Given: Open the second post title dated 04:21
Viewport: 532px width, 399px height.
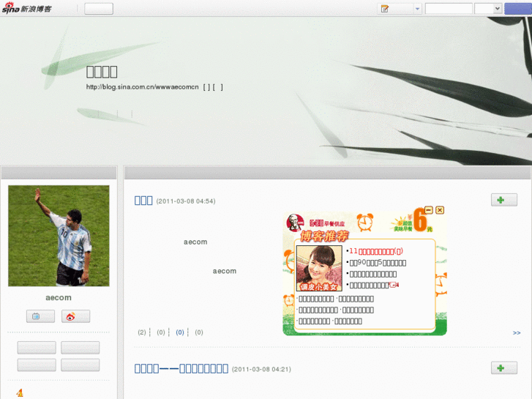Looking at the screenshot, I should click(x=181, y=368).
